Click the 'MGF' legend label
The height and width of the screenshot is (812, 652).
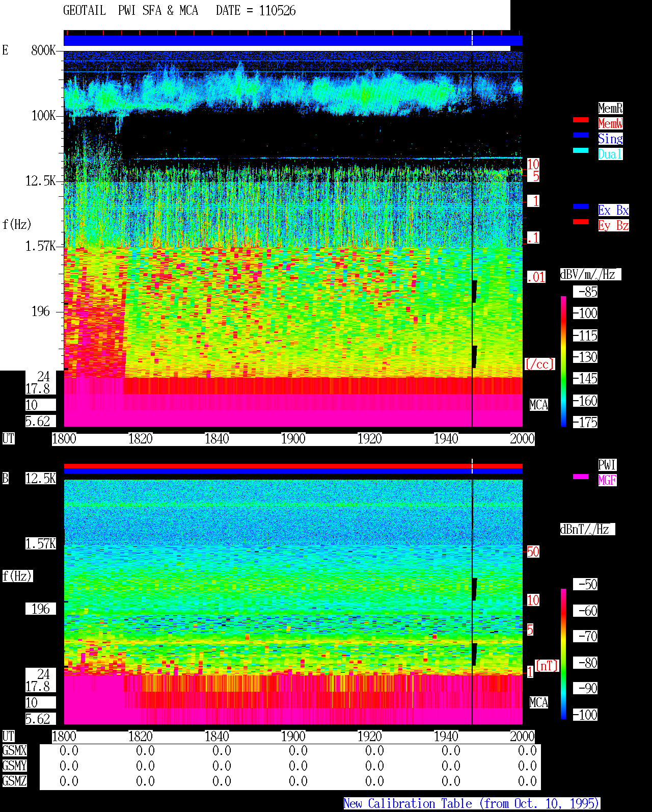[607, 480]
